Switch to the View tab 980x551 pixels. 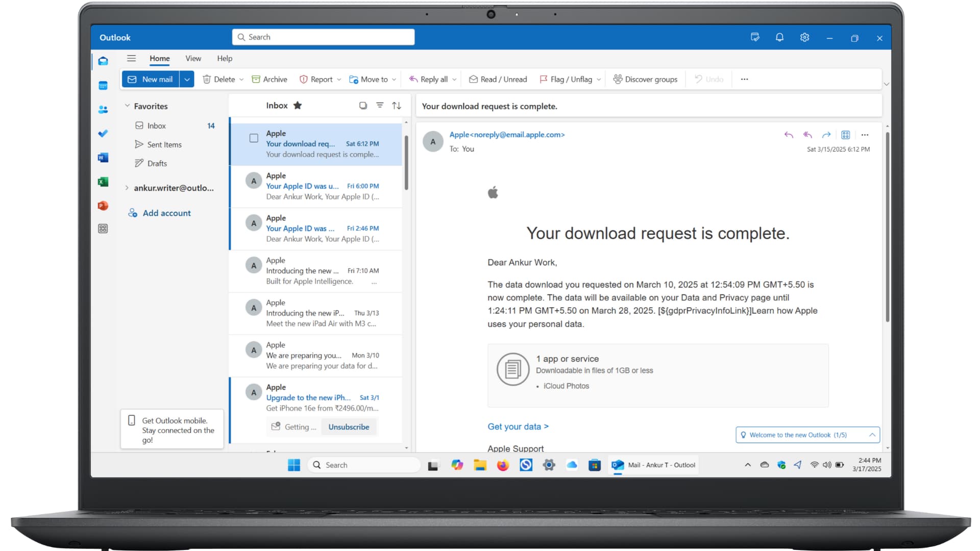tap(193, 58)
